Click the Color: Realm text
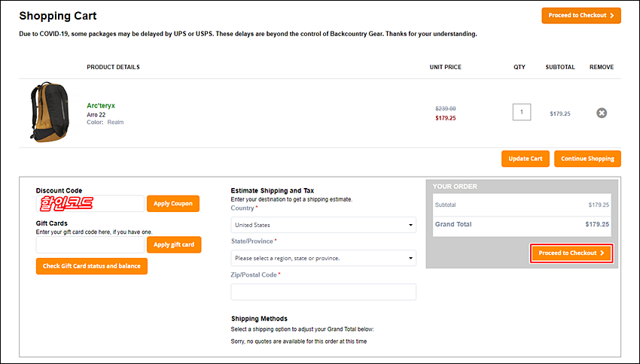The image size is (640, 364). (x=105, y=123)
